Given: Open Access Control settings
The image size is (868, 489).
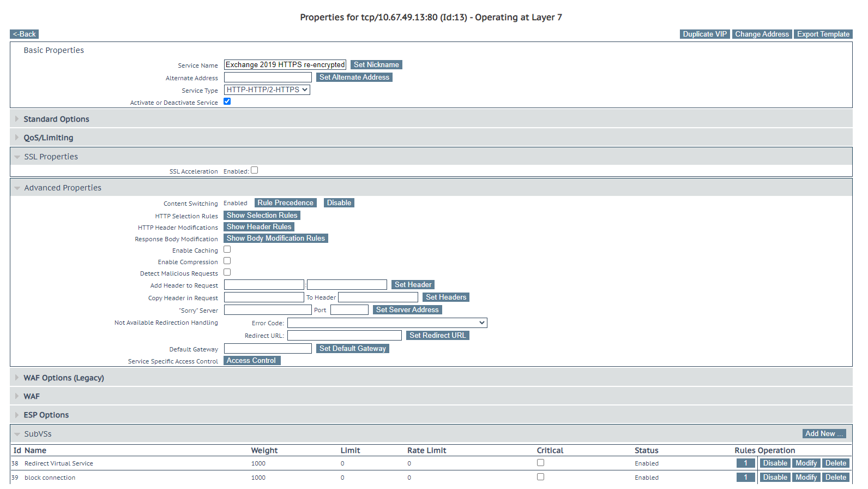Looking at the screenshot, I should tap(251, 360).
